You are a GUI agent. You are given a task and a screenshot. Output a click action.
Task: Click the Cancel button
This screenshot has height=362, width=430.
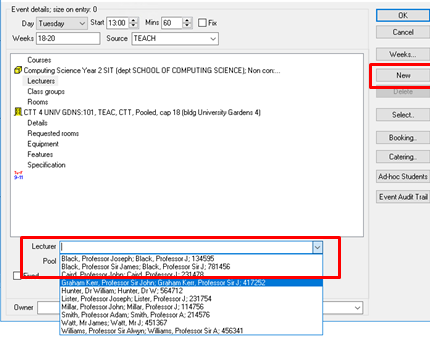(x=403, y=32)
